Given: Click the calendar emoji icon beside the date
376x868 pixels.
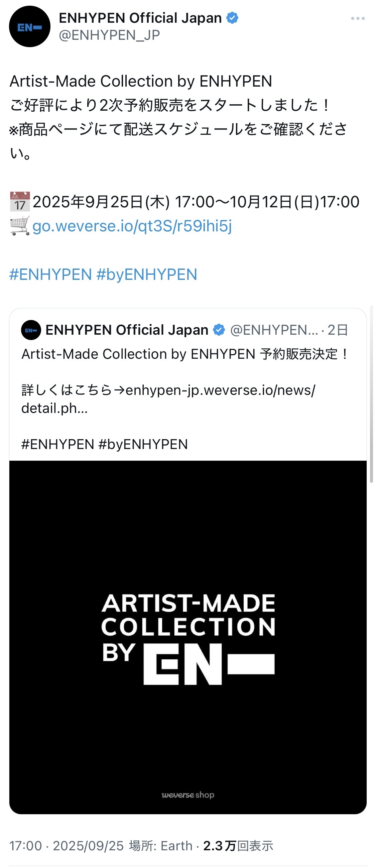Looking at the screenshot, I should (x=20, y=202).
